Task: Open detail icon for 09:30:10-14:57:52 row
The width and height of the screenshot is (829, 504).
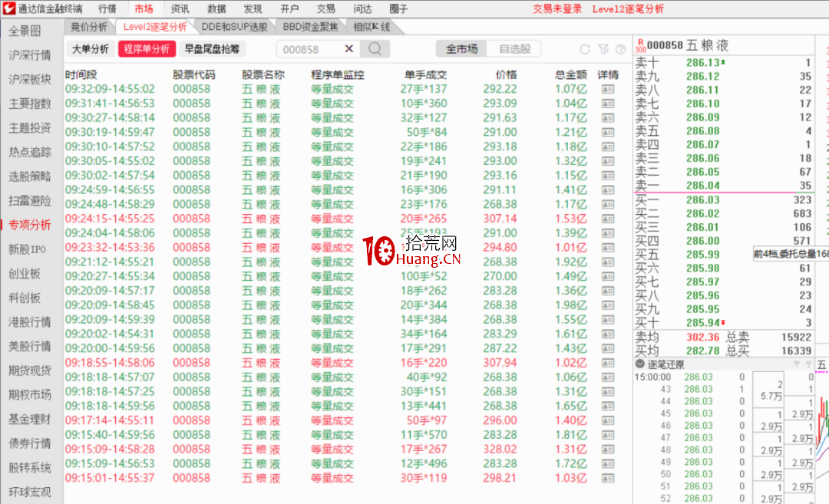Action: point(608,147)
